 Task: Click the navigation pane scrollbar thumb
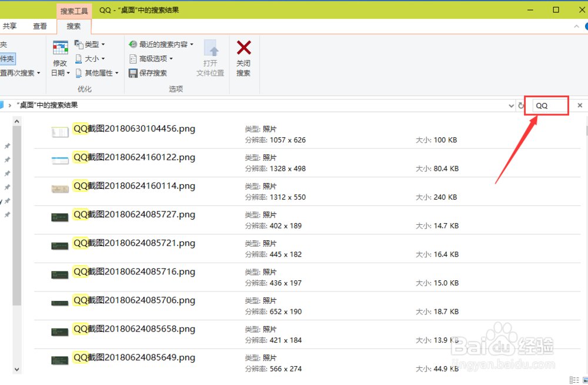click(16, 215)
